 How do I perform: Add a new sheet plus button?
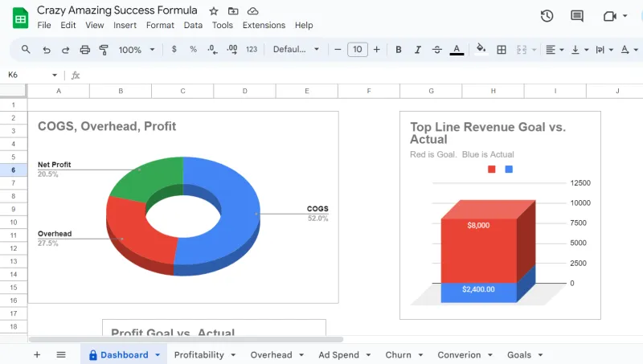(37, 354)
